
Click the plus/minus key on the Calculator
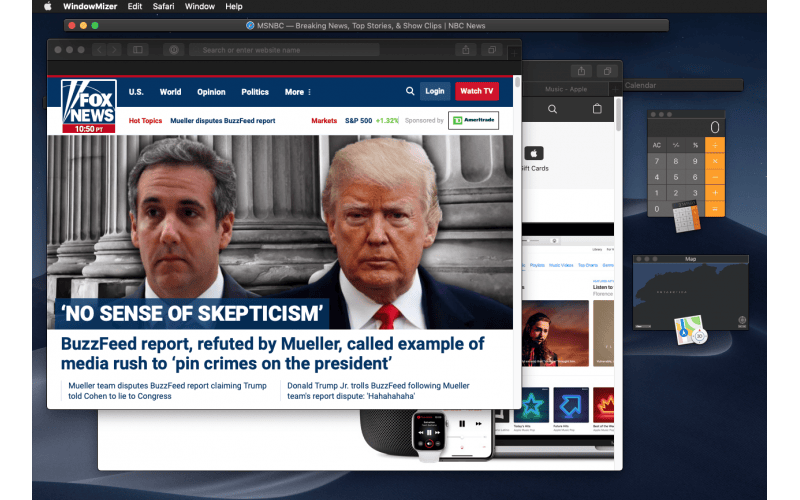(x=676, y=145)
